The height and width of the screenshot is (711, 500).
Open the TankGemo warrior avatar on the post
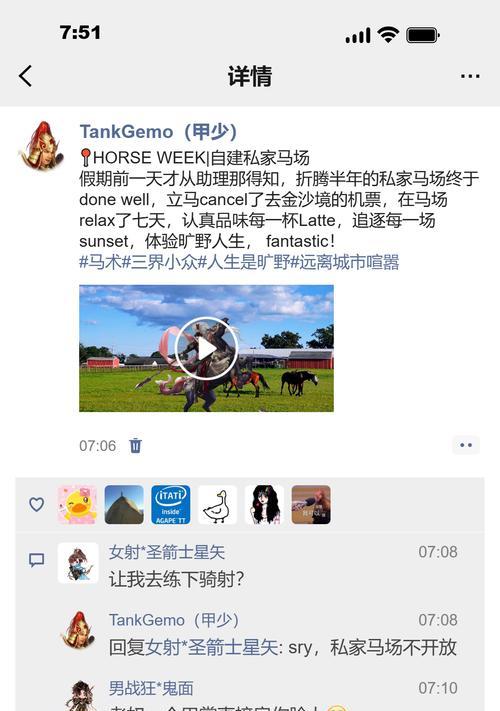click(42, 145)
